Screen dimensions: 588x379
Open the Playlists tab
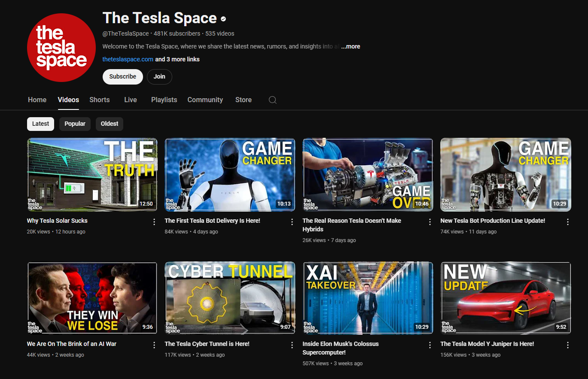point(164,100)
